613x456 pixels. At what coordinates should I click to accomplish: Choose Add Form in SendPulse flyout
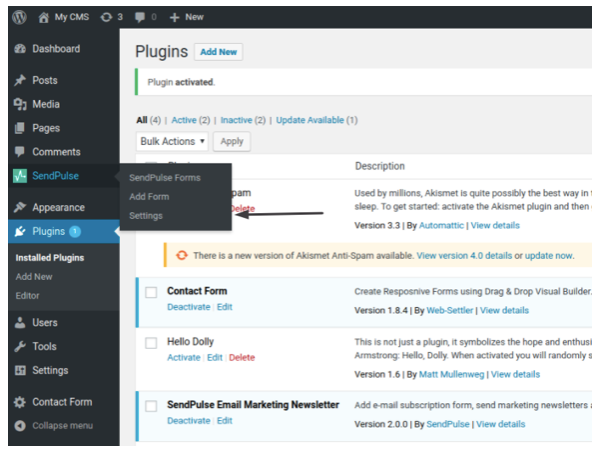pos(149,197)
